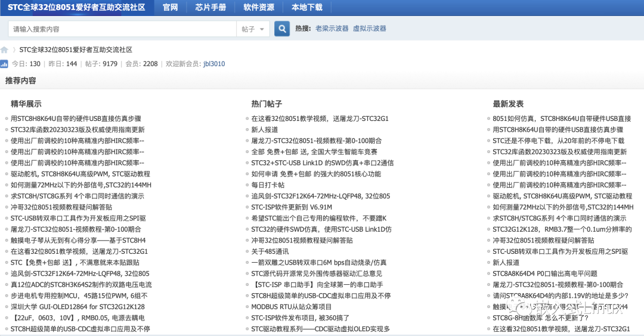Open post STC源代码开源常见外围传感器驱动汇总意见
The height and width of the screenshot is (336, 644).
pos(317,273)
